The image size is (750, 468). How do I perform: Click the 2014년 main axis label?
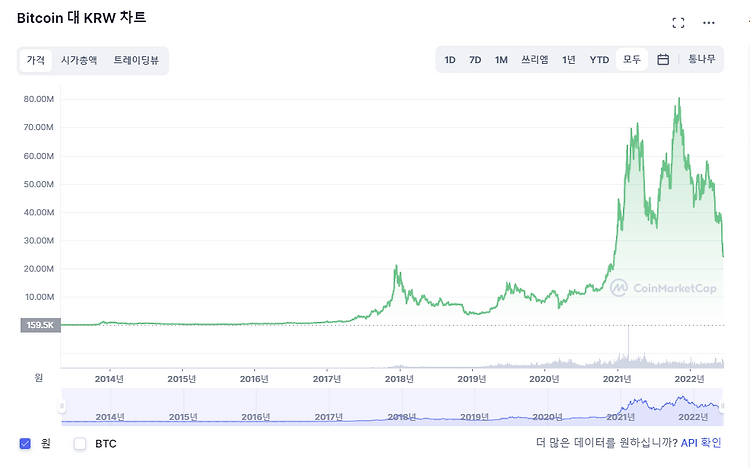pyautogui.click(x=109, y=379)
